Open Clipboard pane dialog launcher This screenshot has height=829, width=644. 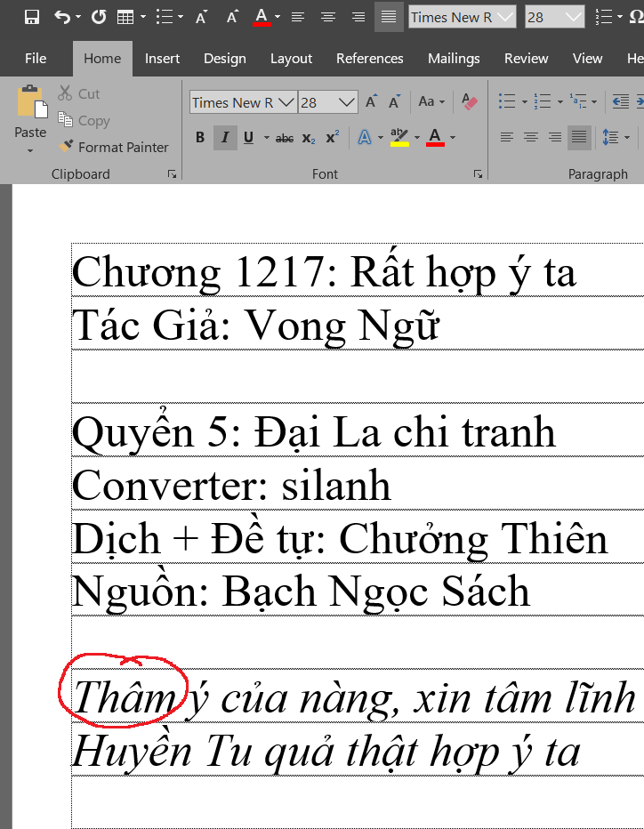173,174
